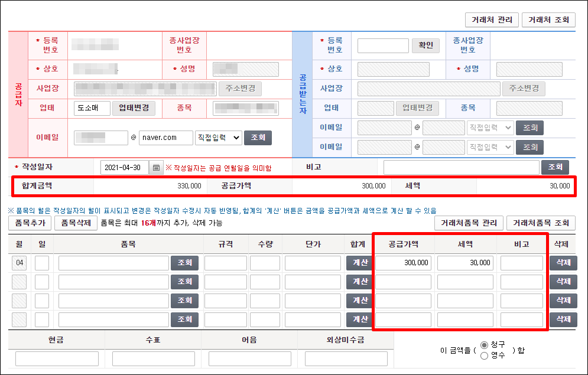Screen dimensions: 588x375
Task: Click 확인 next to recipient 등록번호
Action: pyautogui.click(x=425, y=45)
